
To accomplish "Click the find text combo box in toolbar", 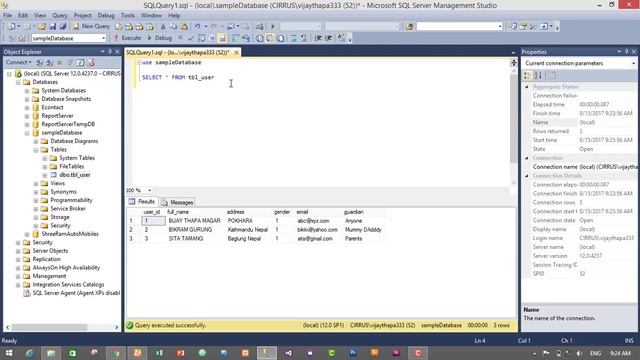I will 459,27.
